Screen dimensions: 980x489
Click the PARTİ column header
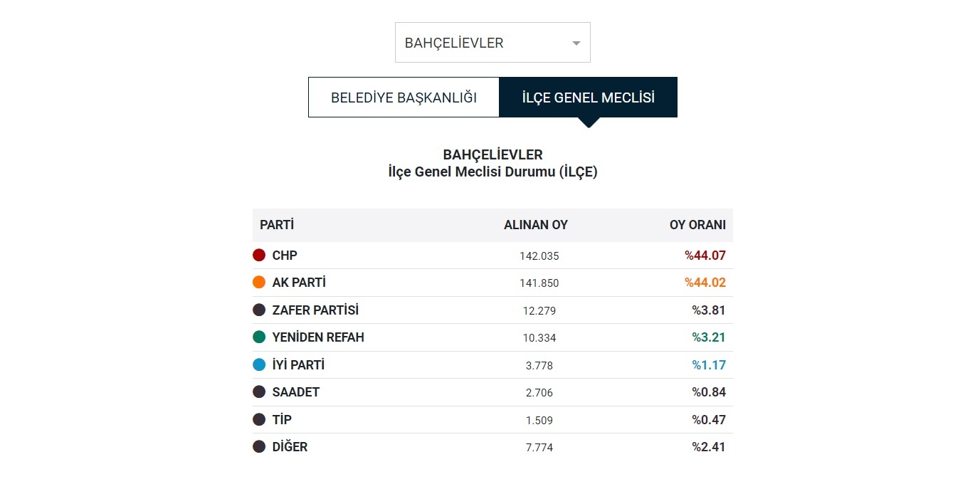(277, 225)
